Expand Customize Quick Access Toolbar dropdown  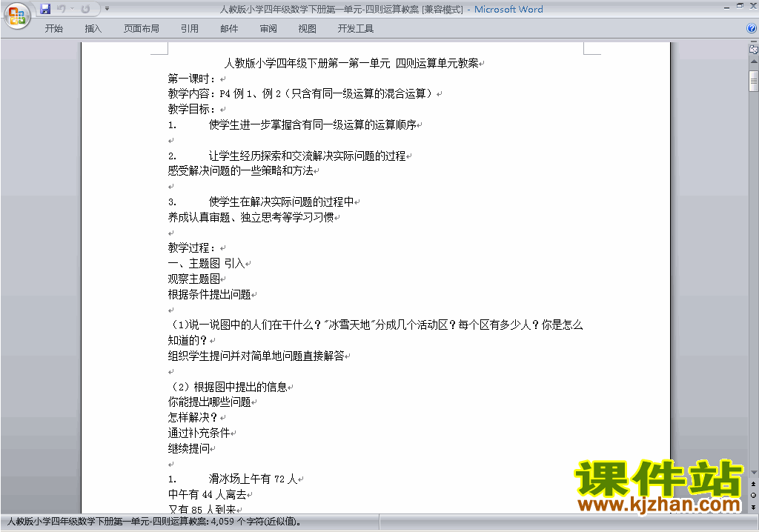click(x=107, y=9)
